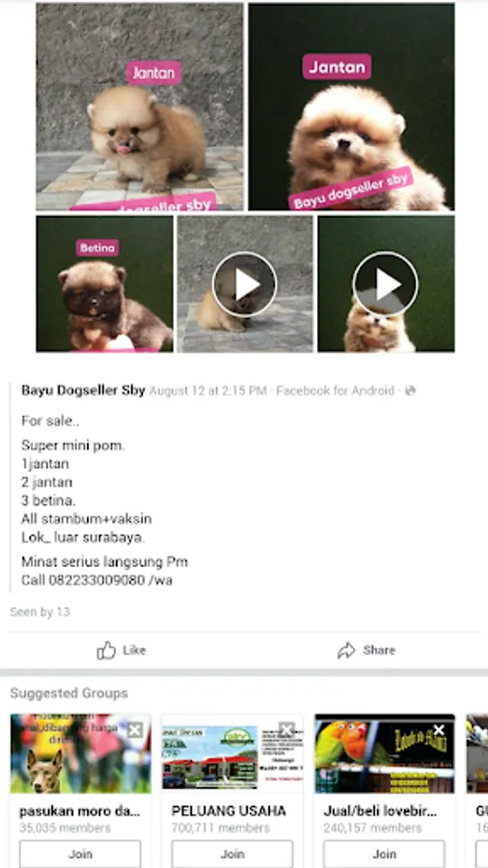View who has seen the post
Viewport: 488px width, 868px height.
point(40,611)
